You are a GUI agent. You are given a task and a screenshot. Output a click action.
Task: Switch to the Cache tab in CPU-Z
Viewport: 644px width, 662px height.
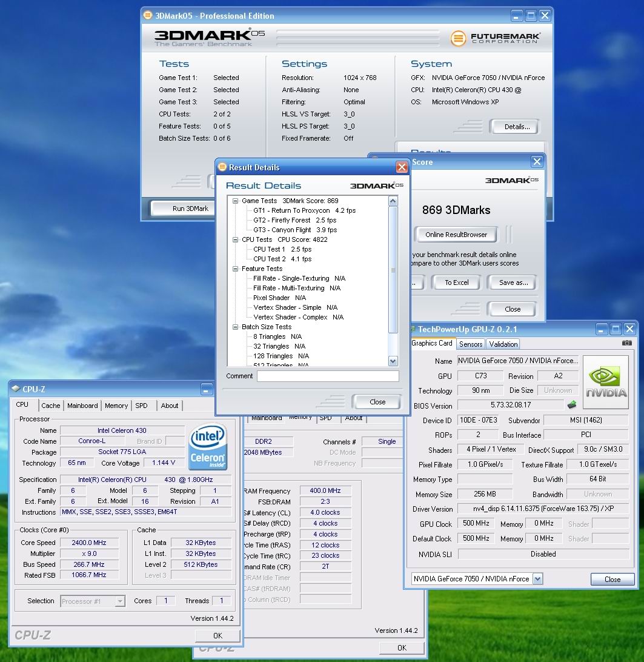point(51,406)
